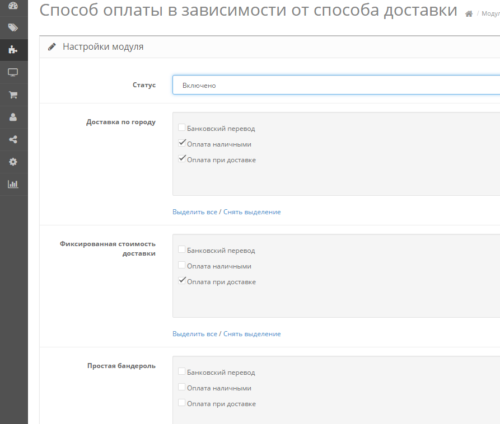Image resolution: width=500 pixels, height=424 pixels.
Task: Uncheck Оплата наличными under Доставка по городу
Action: 182,143
